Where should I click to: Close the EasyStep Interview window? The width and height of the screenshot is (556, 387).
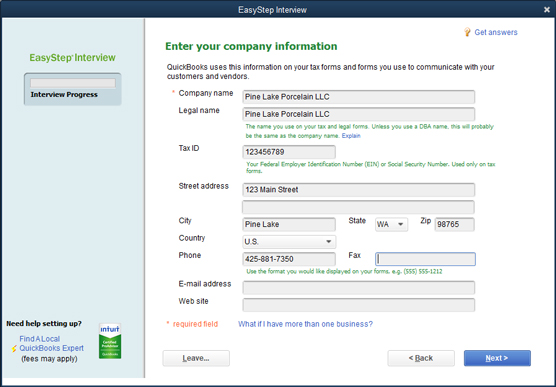click(x=546, y=10)
